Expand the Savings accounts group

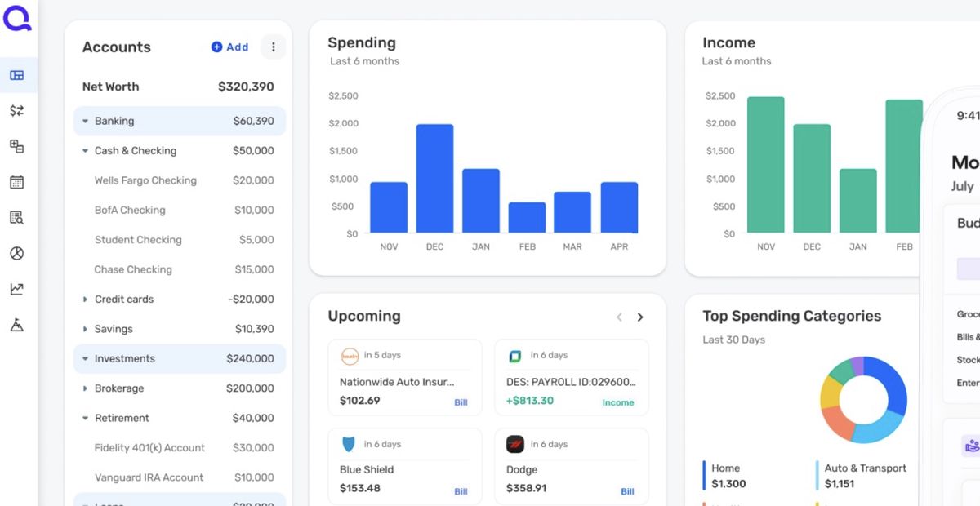tap(86, 328)
